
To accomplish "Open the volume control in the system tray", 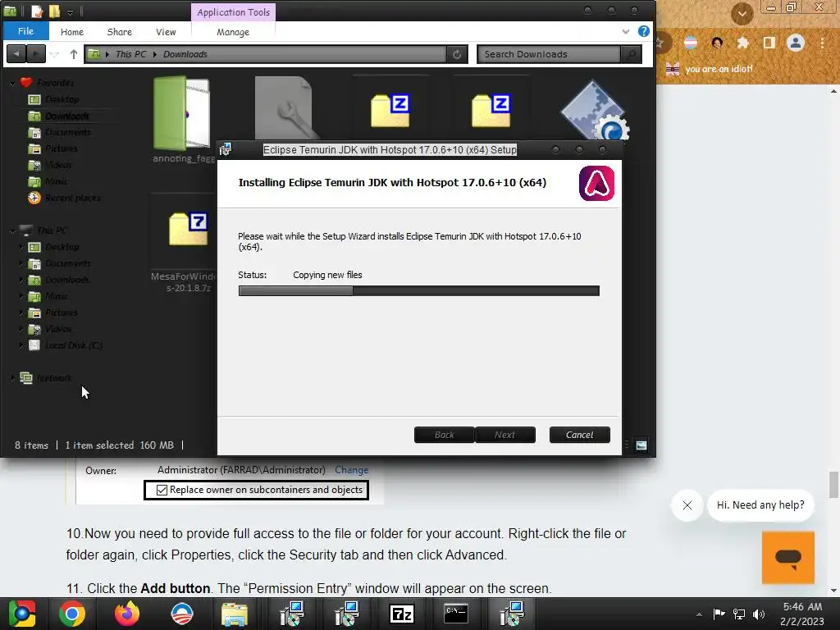I will tap(759, 614).
